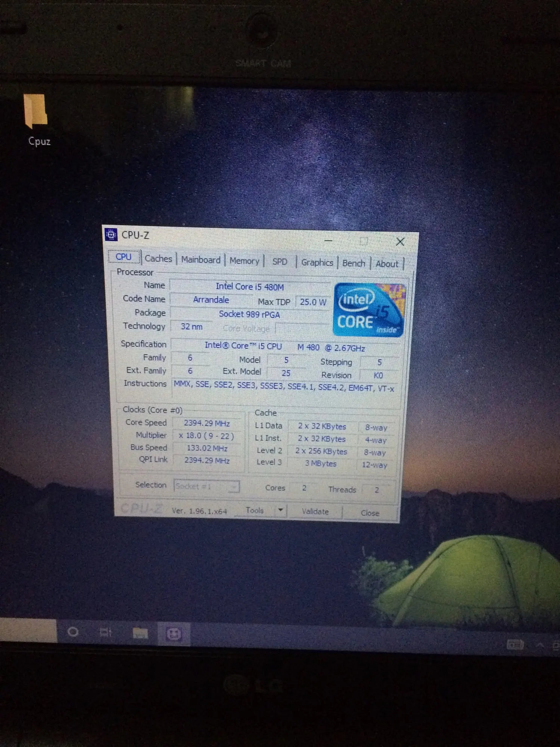Click the Level 3 size "3 MBytes"
Image resolution: width=560 pixels, height=747 pixels.
click(321, 464)
